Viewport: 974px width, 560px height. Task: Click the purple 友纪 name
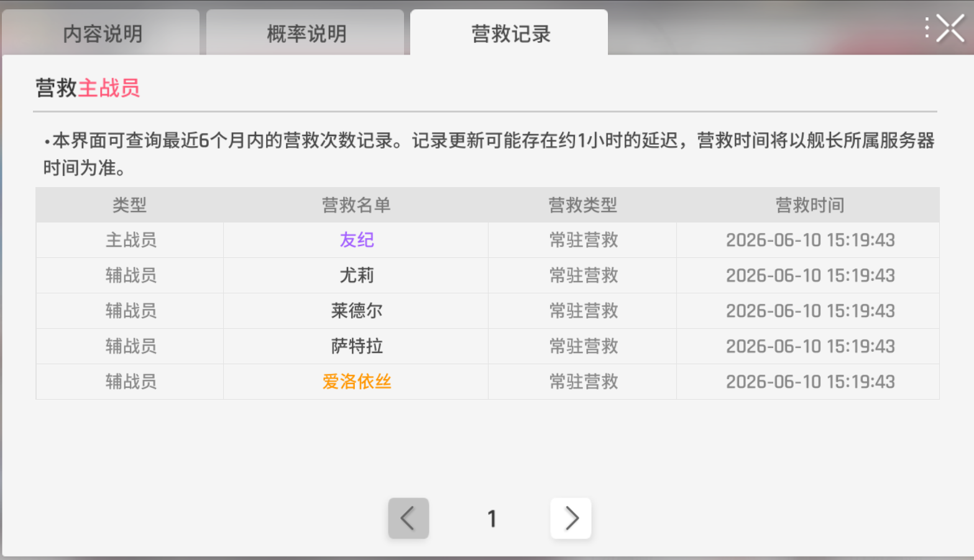[x=357, y=240]
